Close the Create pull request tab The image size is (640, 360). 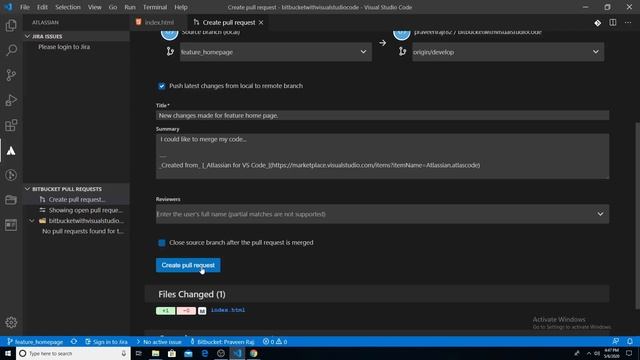coord(261,22)
